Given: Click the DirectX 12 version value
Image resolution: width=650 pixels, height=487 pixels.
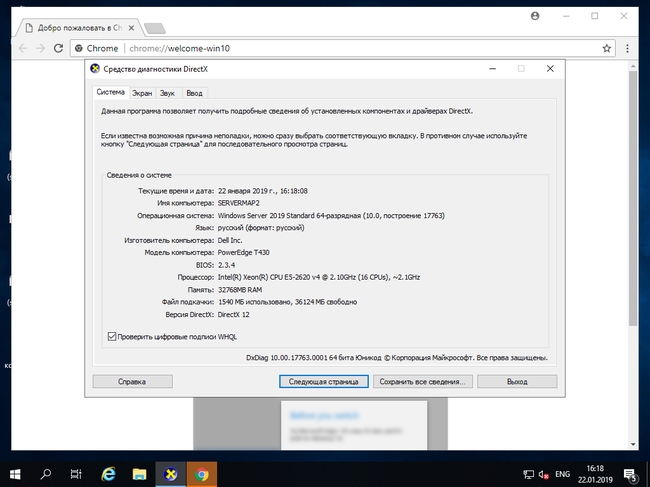Looking at the screenshot, I should (x=234, y=315).
